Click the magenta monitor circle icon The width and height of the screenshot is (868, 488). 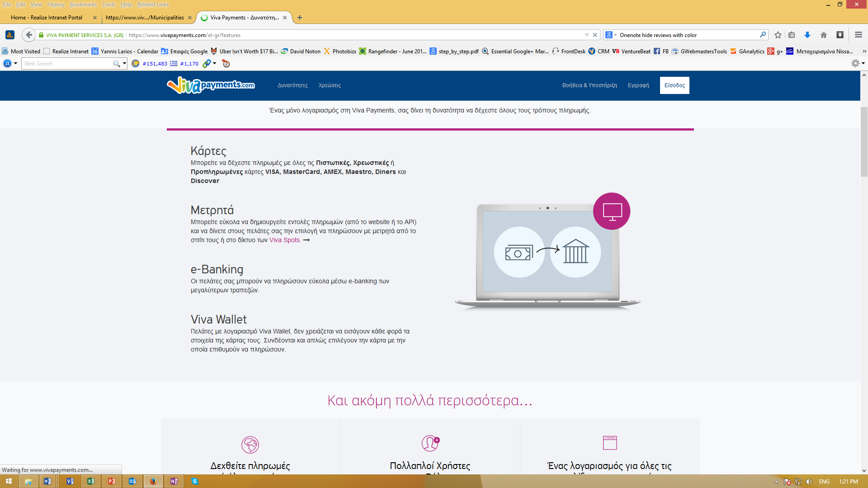tap(612, 211)
